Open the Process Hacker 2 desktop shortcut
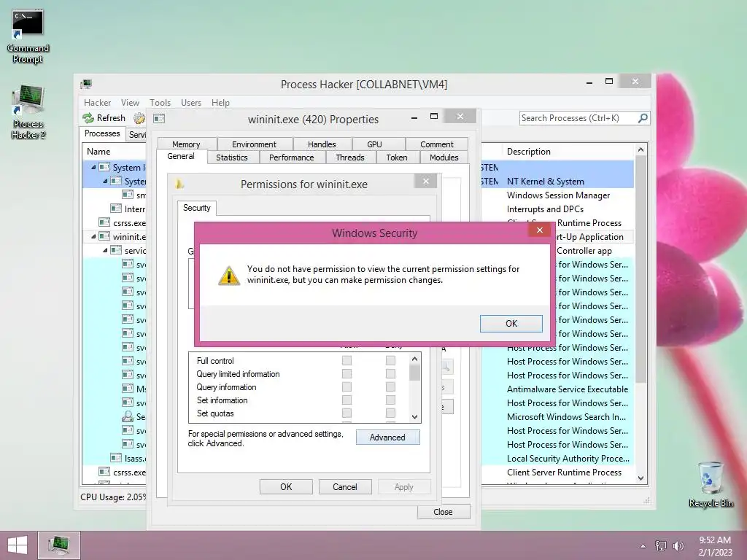 [28, 112]
